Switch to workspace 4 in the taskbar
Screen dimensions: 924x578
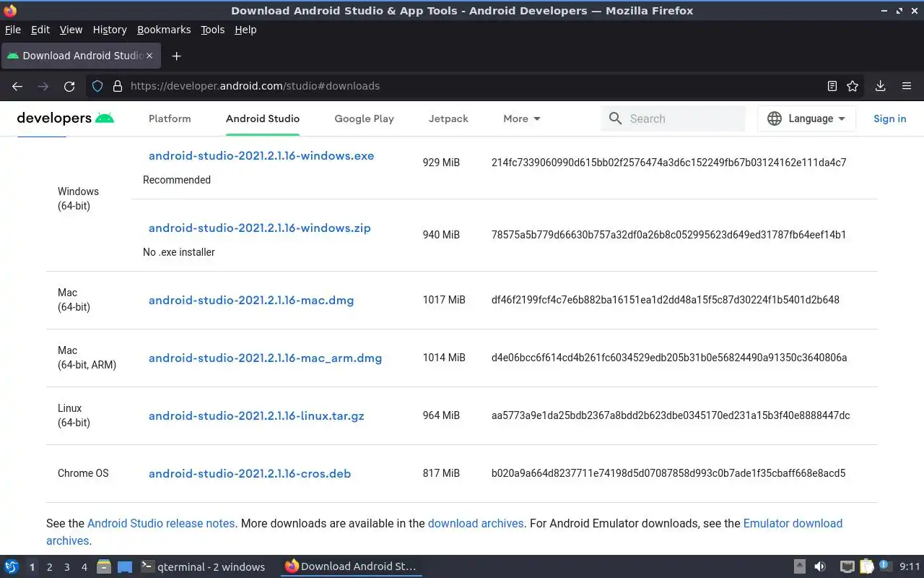[84, 567]
